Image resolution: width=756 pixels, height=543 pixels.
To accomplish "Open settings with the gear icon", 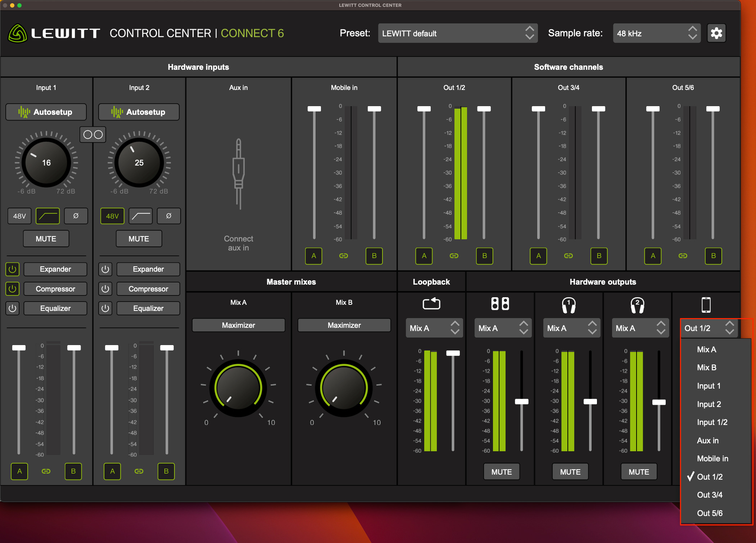I will (x=716, y=33).
